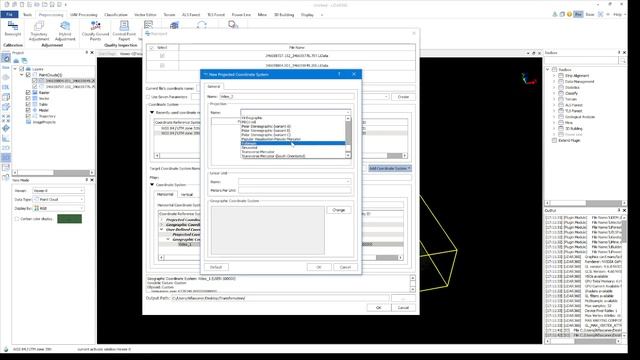Collapse the Recently used coordinate section
This screenshot has height=360, width=640.
point(152,112)
